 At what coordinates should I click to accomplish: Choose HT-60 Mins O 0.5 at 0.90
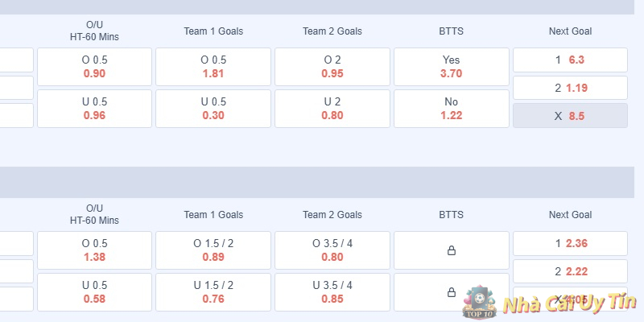click(94, 67)
